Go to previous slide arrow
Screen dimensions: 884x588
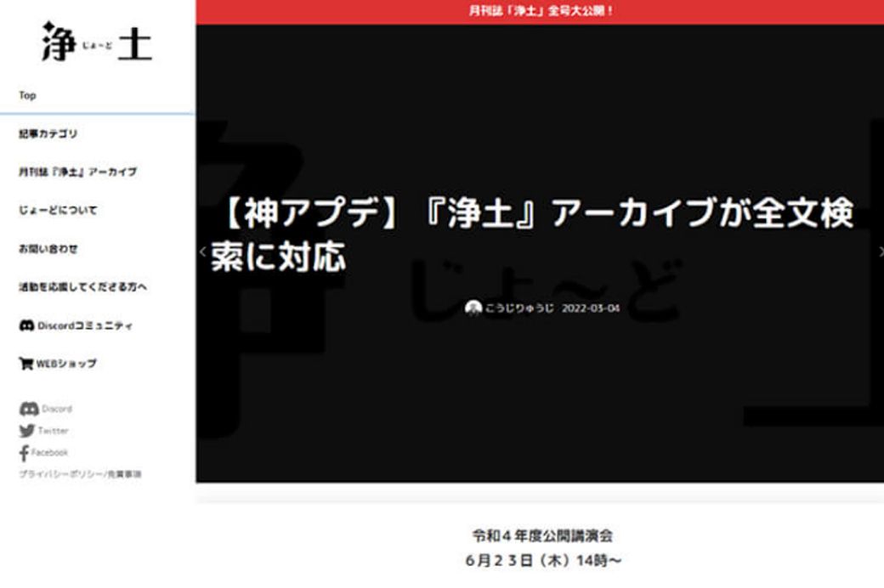pyautogui.click(x=202, y=252)
